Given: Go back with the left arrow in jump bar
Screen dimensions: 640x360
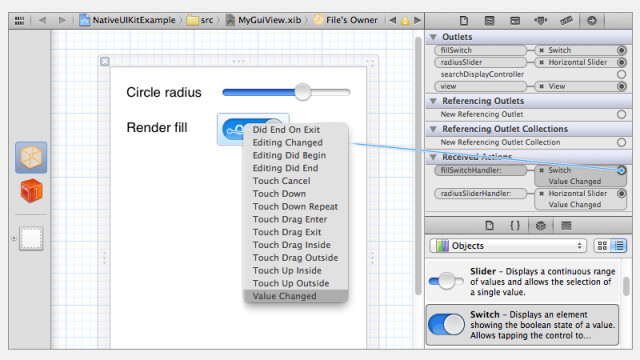Looking at the screenshot, I should 42,20.
